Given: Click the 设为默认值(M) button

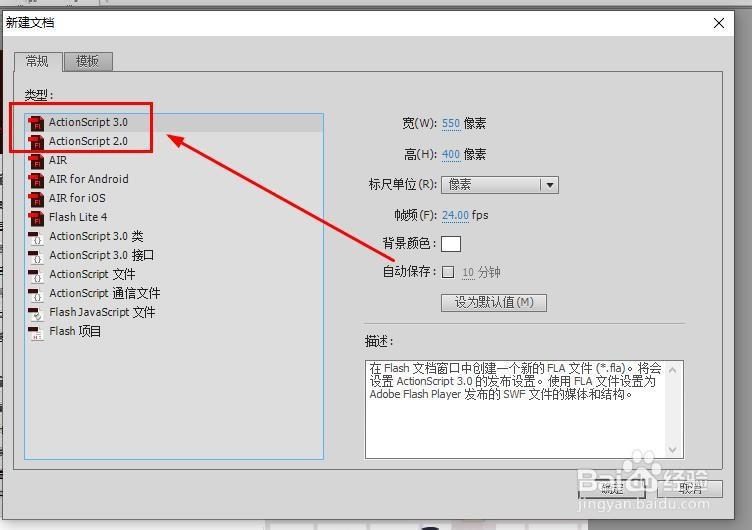Looking at the screenshot, I should (494, 303).
